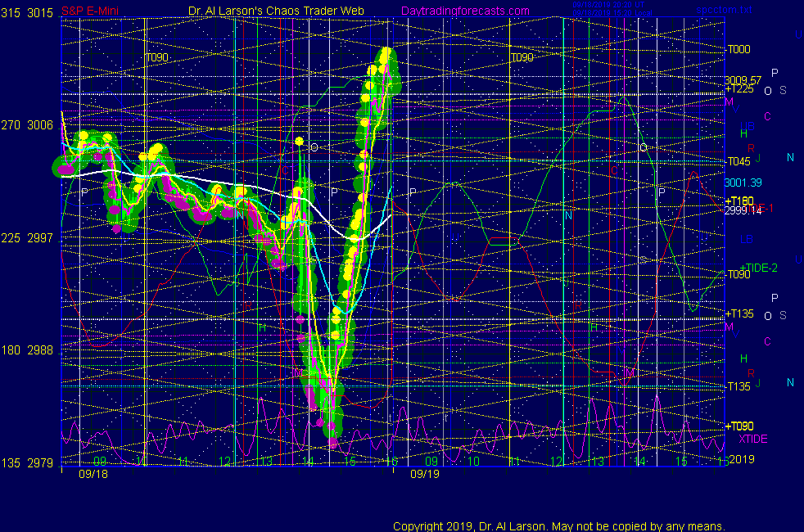Select the '09/18/2019 15:20 Local' timestamp
Image resolution: width=804 pixels, height=532 pixels.
[612, 13]
